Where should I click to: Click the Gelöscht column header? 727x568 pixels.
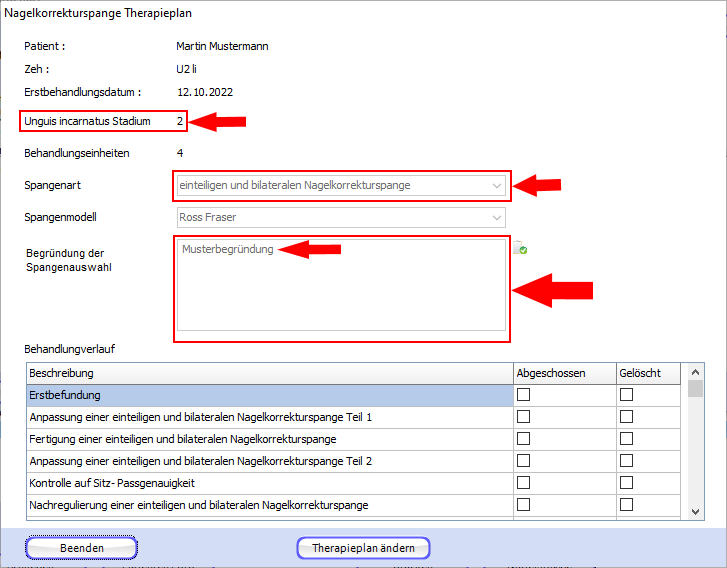(x=646, y=373)
